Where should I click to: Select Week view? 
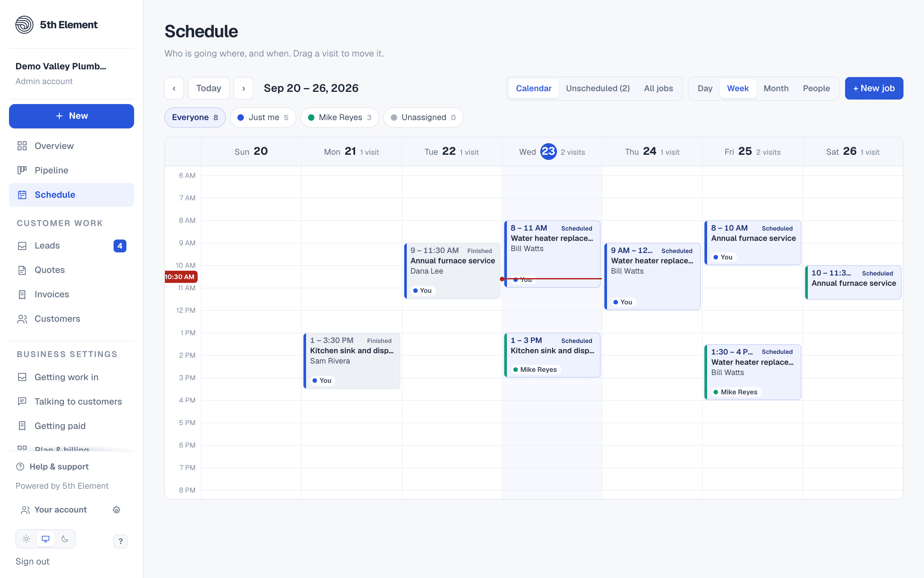pos(738,88)
